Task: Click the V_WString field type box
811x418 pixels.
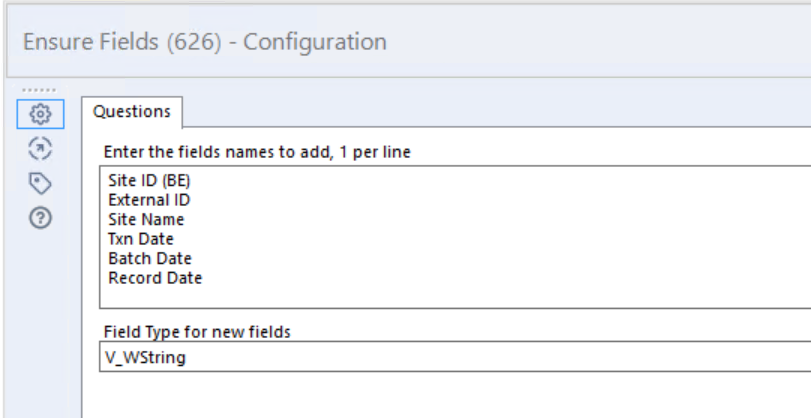Action: coord(450,357)
